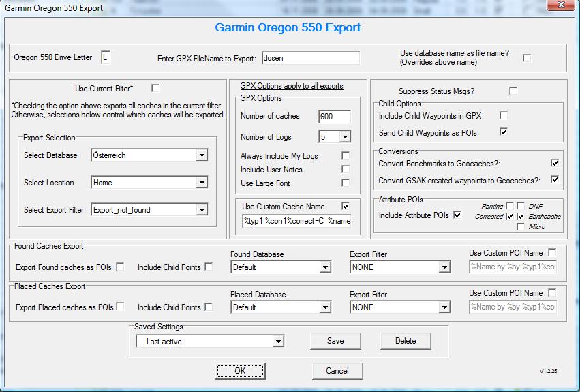Close the Garmin Oregon 550 Export dialog
Screen dimensions: 580x392
tap(561, 5)
